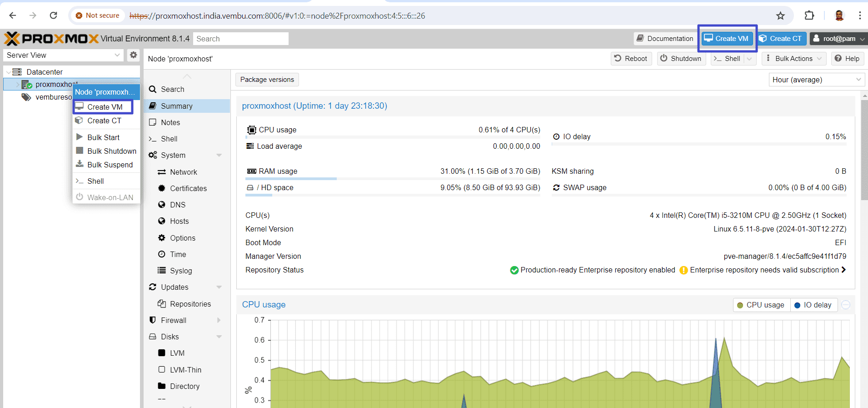
Task: Click the Documentation button
Action: [665, 39]
